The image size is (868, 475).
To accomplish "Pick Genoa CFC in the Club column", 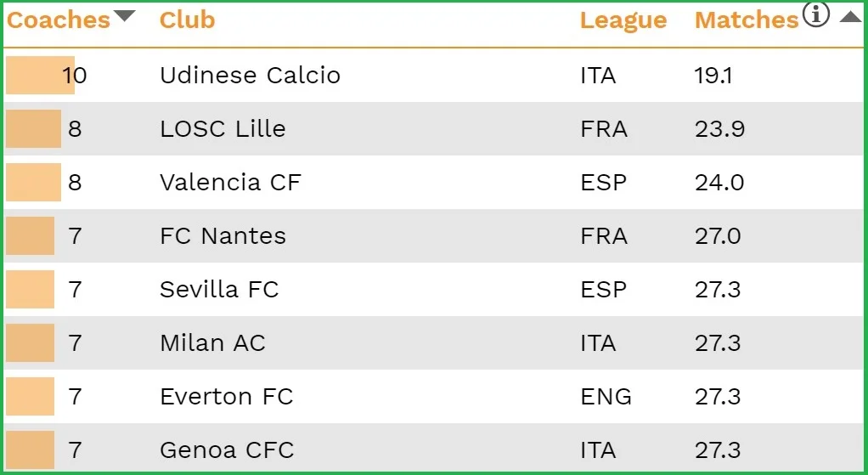I will pos(227,450).
